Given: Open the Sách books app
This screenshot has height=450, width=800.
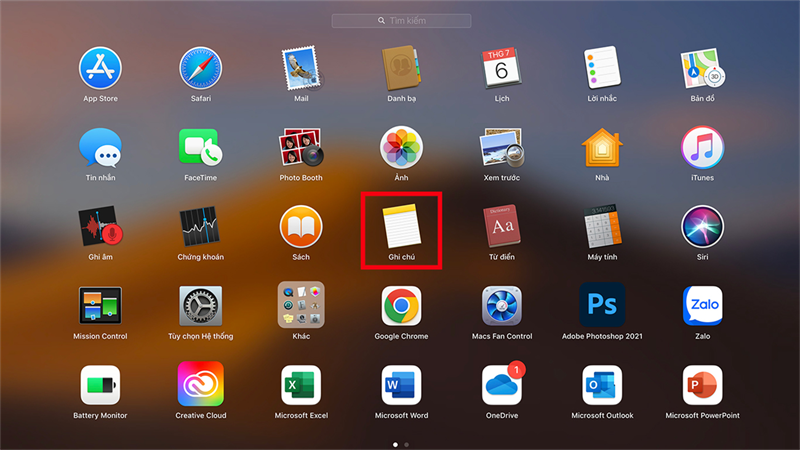Looking at the screenshot, I should pyautogui.click(x=301, y=227).
